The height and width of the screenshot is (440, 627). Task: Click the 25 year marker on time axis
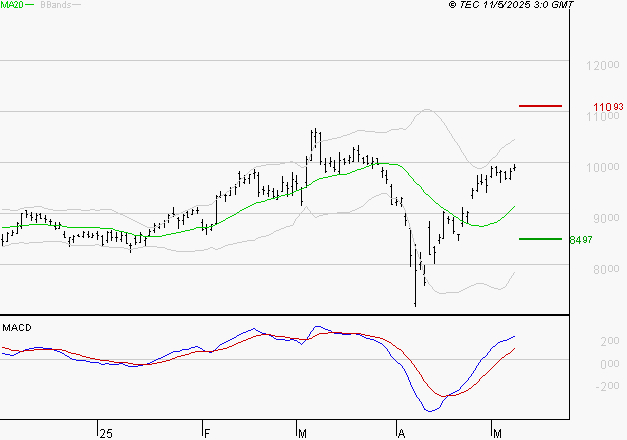(106, 433)
